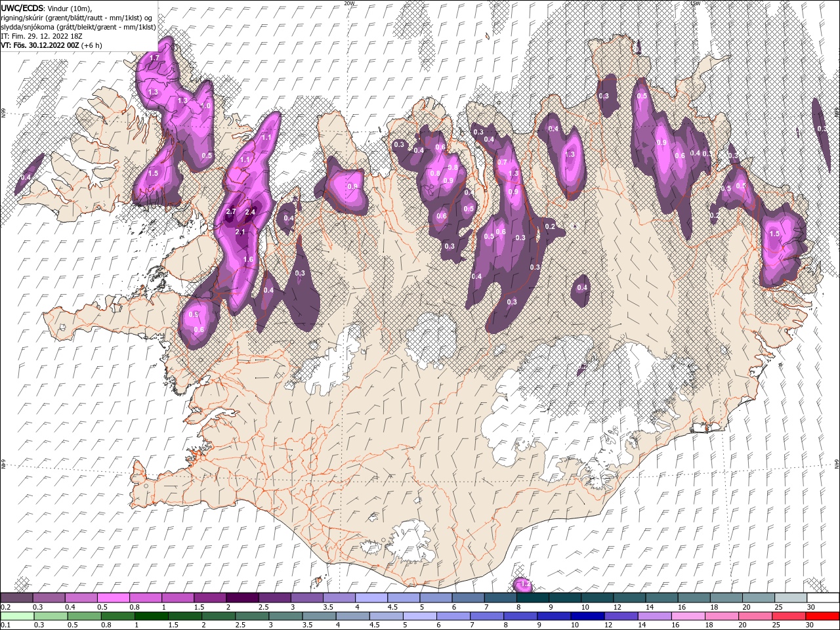Pick the bright pink snow swatch between 0.5 and 0.8

click(x=113, y=598)
